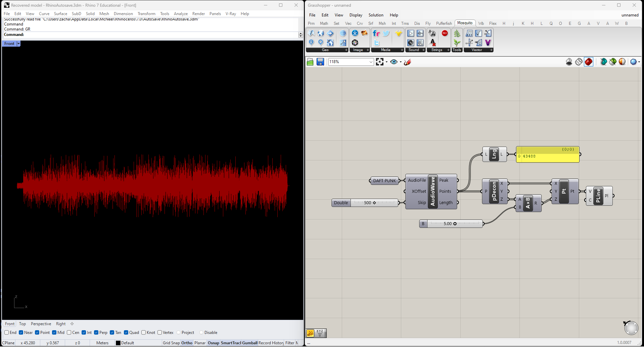Image resolution: width=644 pixels, height=347 pixels.
Task: Select the audio waveform icon in Sound
Action: [420, 33]
